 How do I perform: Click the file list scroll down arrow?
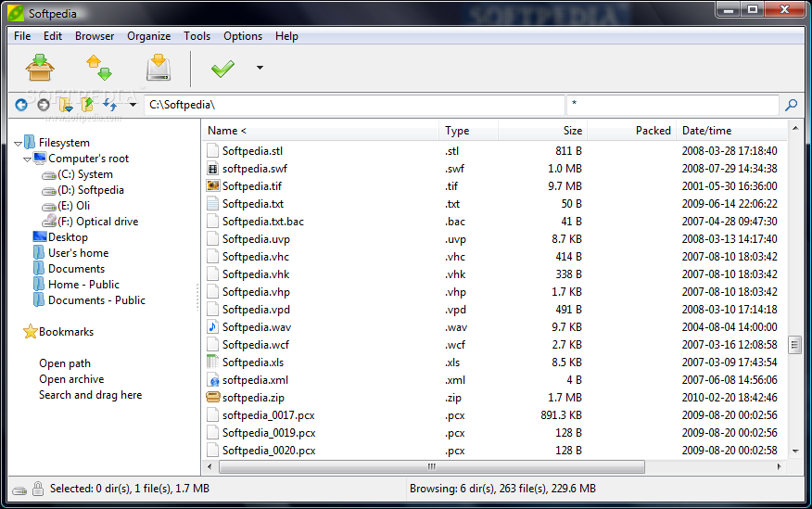click(x=795, y=452)
